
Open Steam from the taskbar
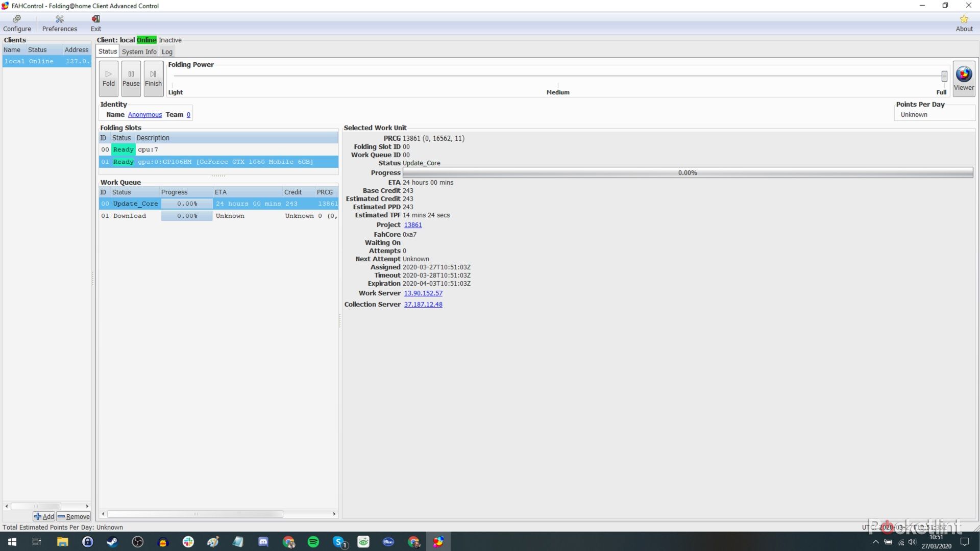tap(112, 542)
